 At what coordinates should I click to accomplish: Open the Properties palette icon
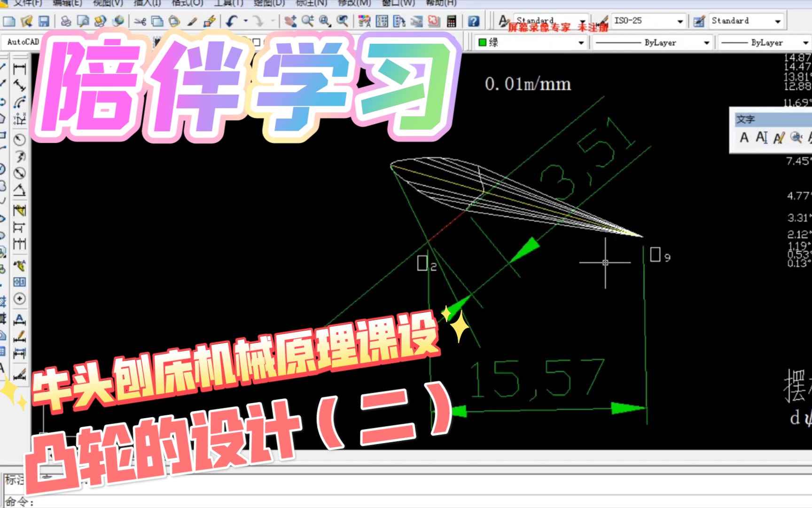[364, 21]
